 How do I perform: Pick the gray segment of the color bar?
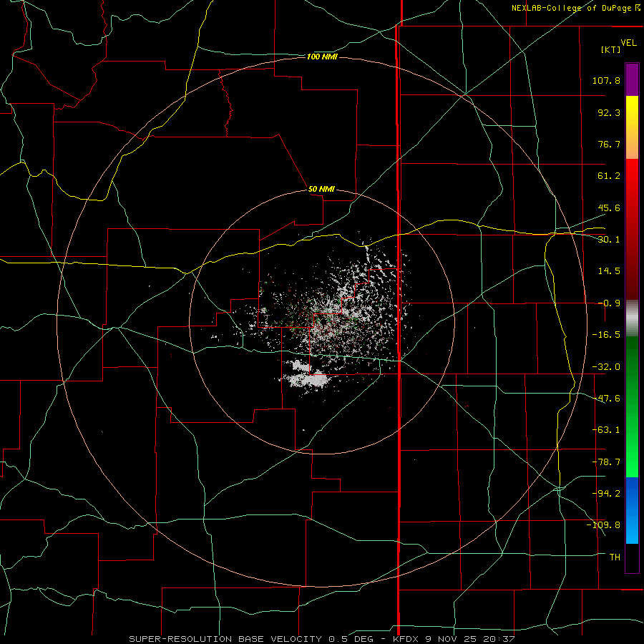pos(632,318)
